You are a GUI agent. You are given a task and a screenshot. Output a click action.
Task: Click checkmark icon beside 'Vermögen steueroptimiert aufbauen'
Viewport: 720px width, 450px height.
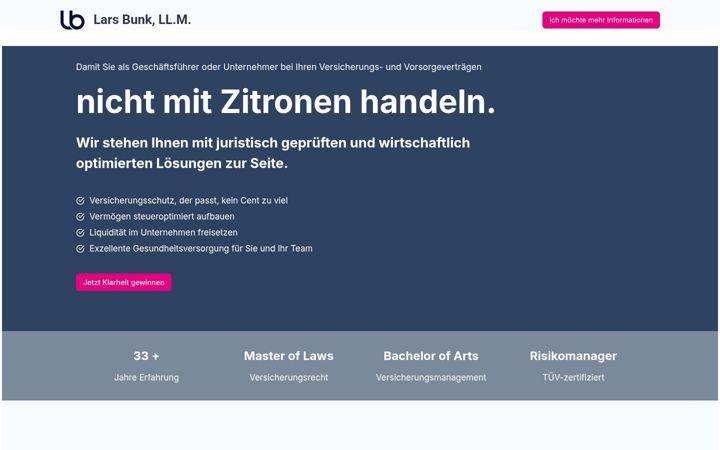point(80,217)
